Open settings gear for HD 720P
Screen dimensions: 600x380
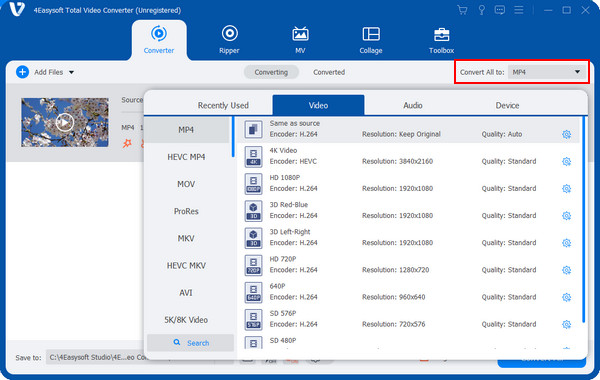(x=567, y=270)
